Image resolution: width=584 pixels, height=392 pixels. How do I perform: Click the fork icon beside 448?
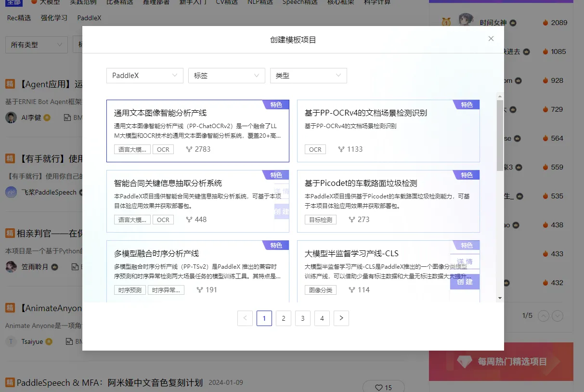[x=189, y=220]
